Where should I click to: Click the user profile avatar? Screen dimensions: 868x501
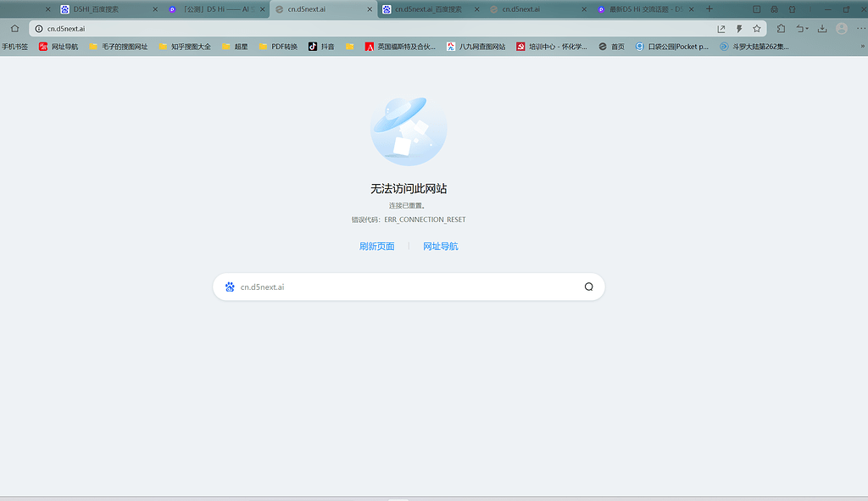tap(842, 28)
